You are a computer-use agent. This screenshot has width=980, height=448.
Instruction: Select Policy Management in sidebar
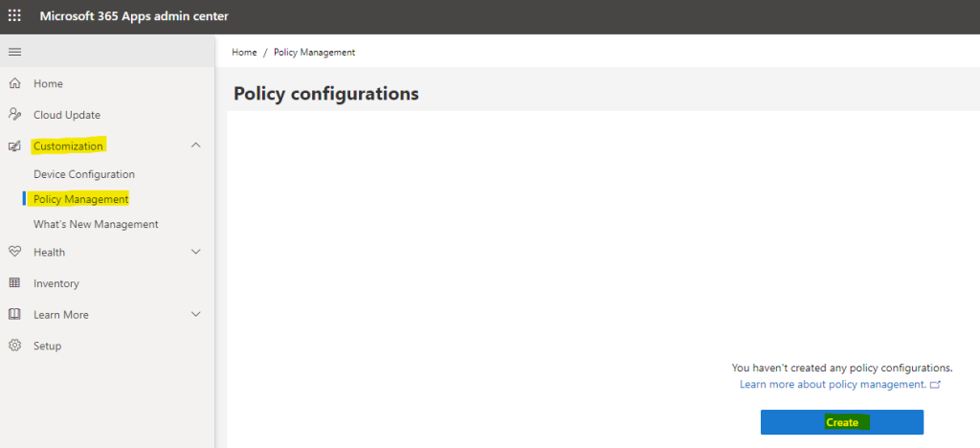[x=80, y=199]
